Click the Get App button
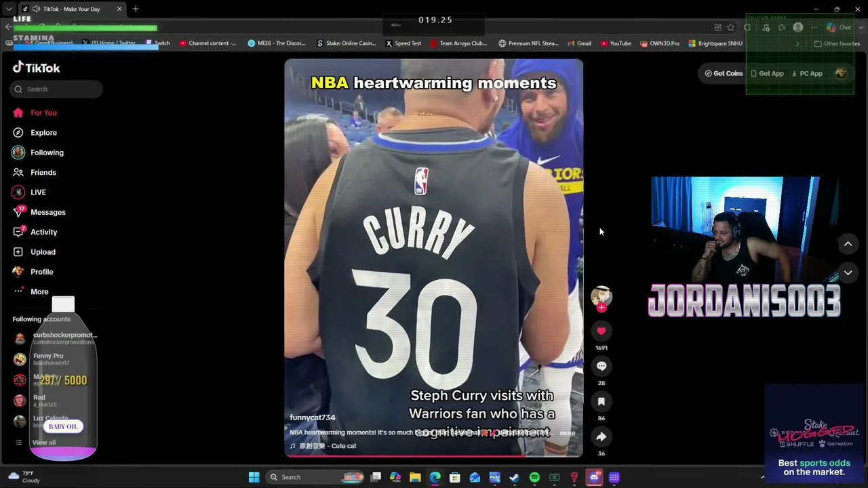Image resolution: width=868 pixels, height=488 pixels. [767, 73]
